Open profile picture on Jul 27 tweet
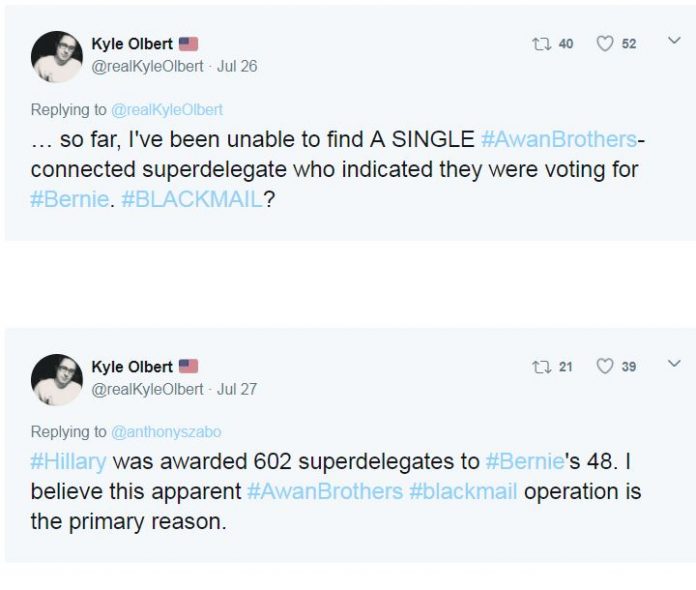696x590 pixels. (56, 379)
